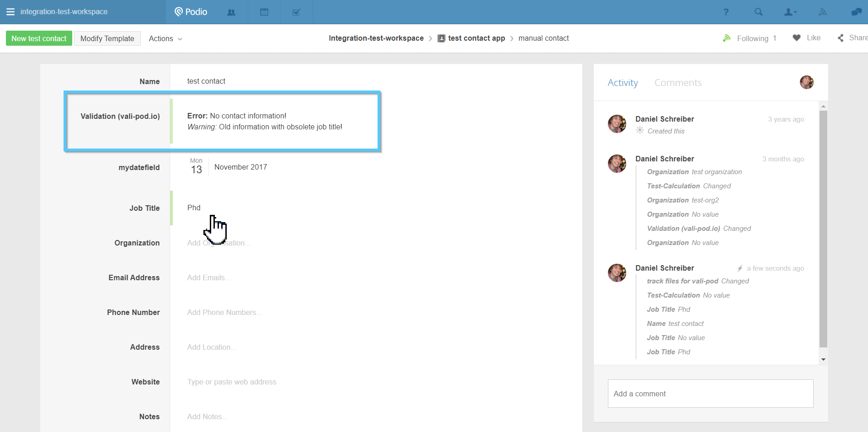Click the help question mark icon

click(726, 12)
